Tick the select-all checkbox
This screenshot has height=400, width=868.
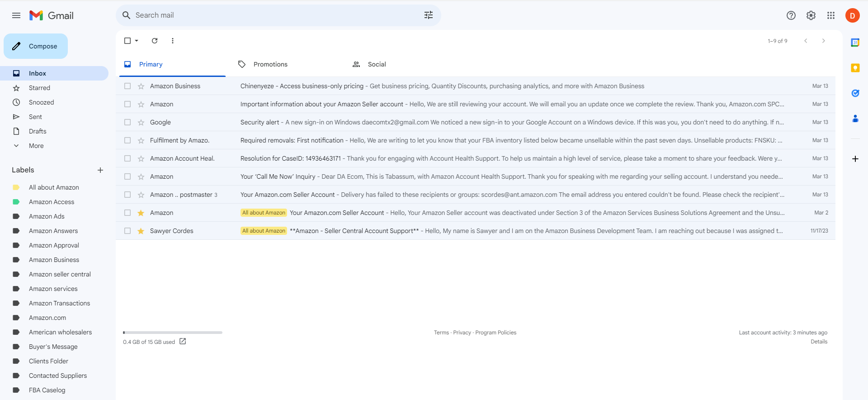[127, 41]
